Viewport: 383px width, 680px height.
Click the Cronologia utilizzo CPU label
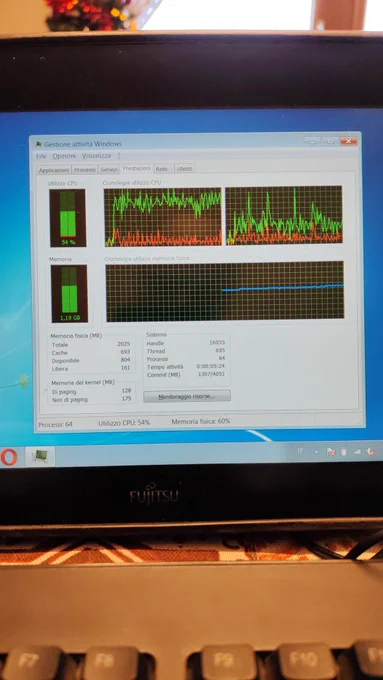132,183
